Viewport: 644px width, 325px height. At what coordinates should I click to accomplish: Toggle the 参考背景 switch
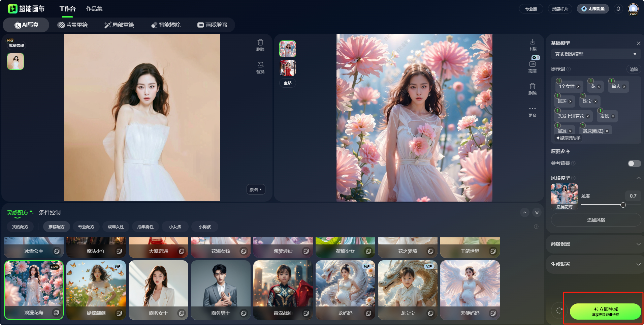point(634,164)
